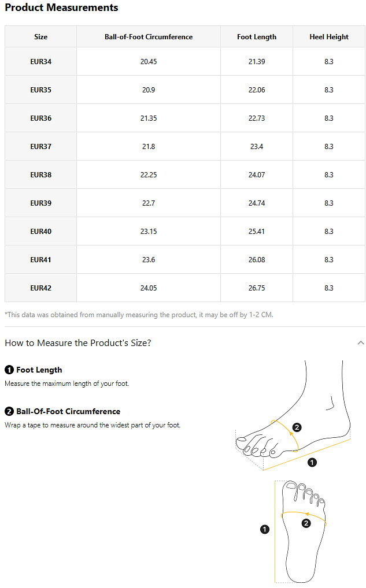366x588 pixels.
Task: Click the top-view foot sole diagram
Action: [x=302, y=531]
